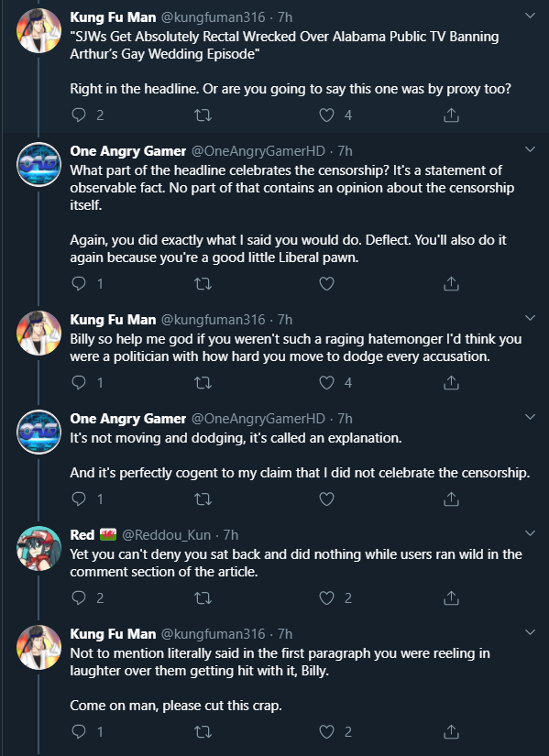
Task: Share the 'it's called an explanation' tweet
Action: 451,499
